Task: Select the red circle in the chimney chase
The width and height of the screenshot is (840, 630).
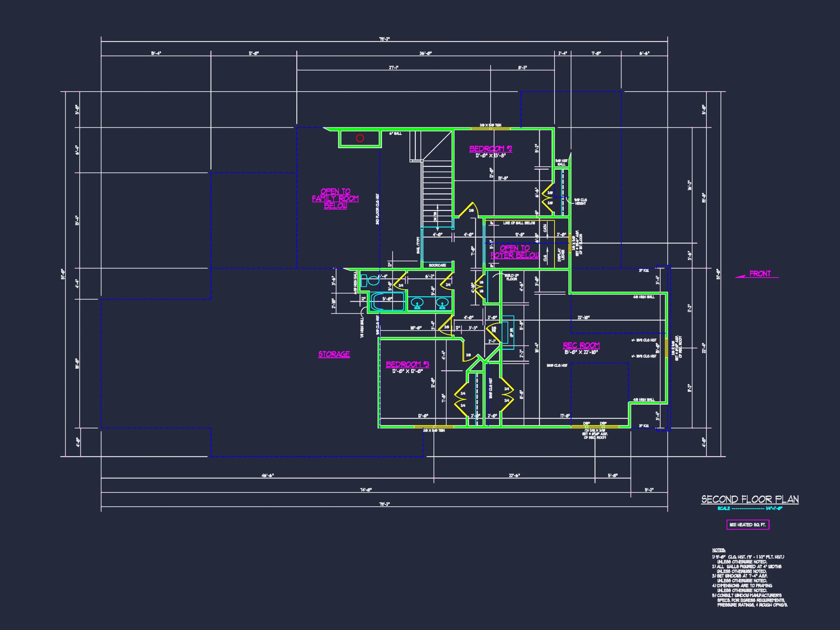Action: tap(360, 138)
